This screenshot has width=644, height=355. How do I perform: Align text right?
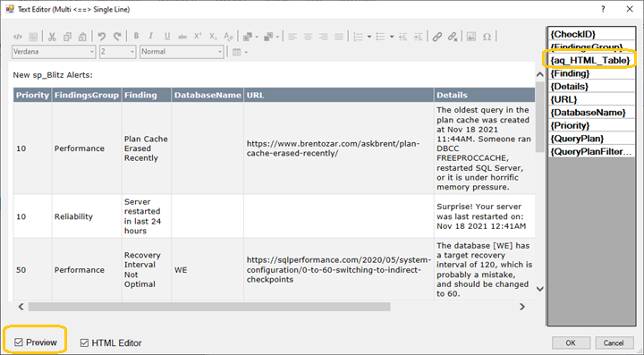[323, 37]
